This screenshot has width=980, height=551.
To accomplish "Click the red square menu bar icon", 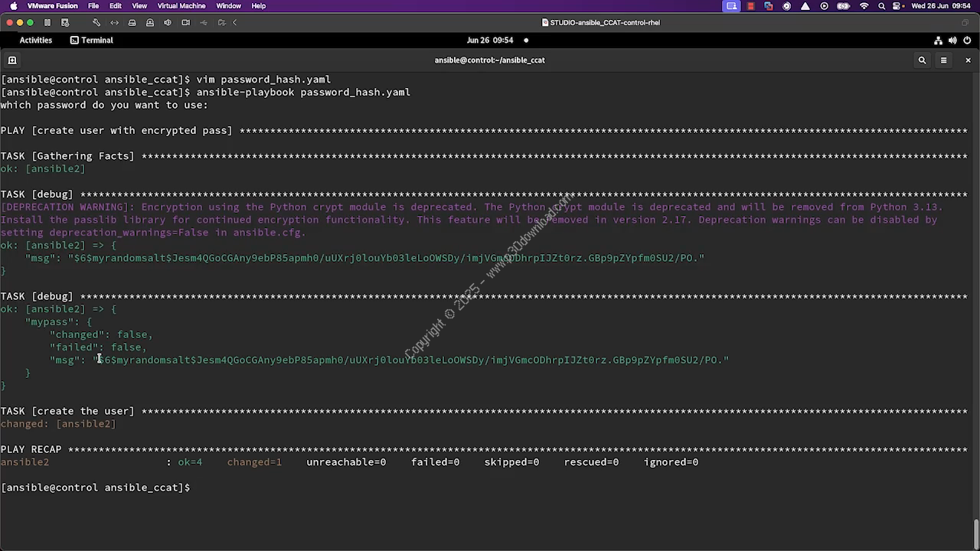I will 751,6.
